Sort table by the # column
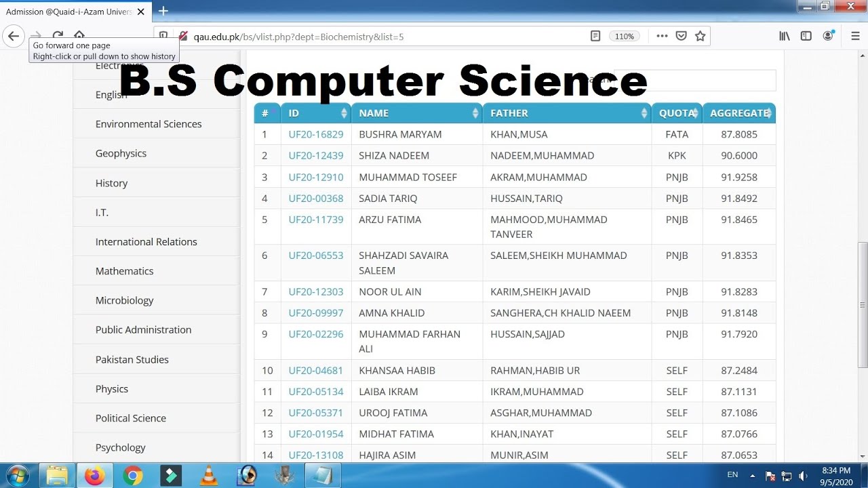The image size is (868, 488). tap(267, 113)
